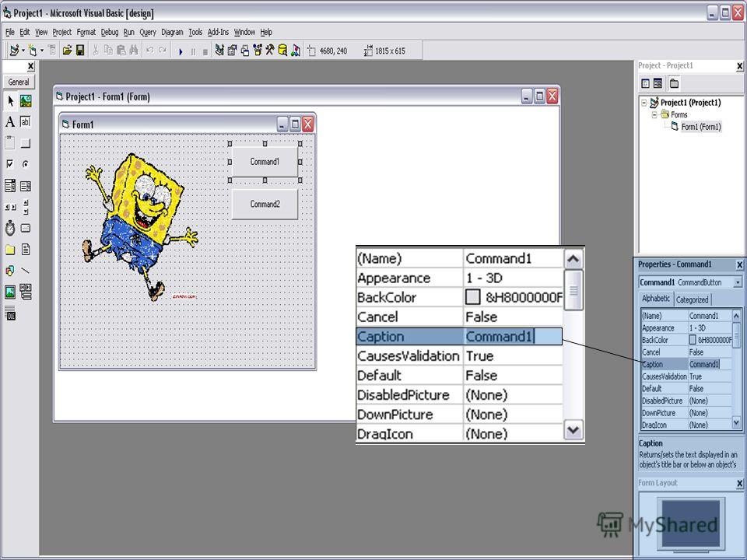This screenshot has width=747, height=560.
Task: Select the Label tool (letter A)
Action: [x=10, y=122]
